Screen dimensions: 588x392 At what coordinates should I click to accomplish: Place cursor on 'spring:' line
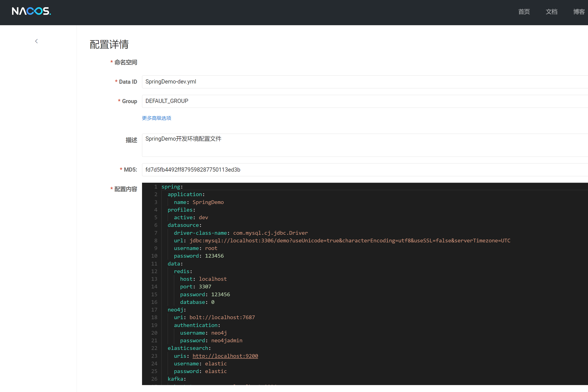coord(172,187)
